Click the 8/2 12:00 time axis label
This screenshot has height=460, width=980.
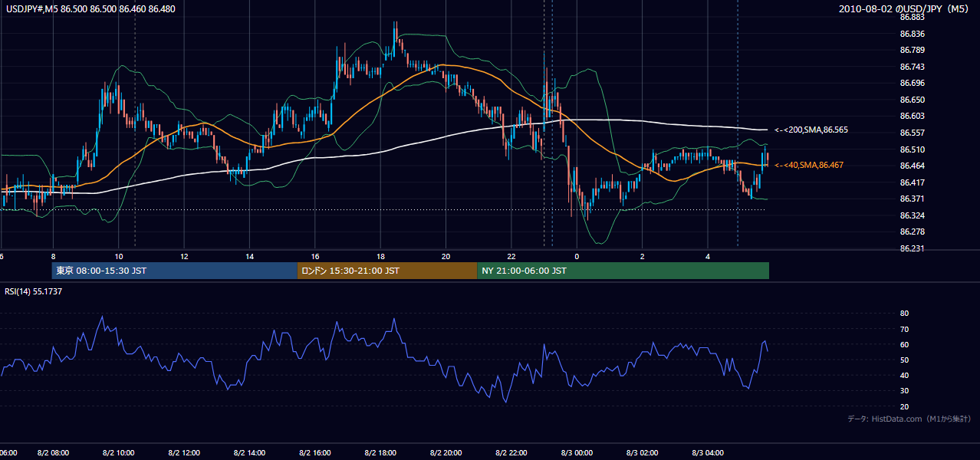point(184,453)
